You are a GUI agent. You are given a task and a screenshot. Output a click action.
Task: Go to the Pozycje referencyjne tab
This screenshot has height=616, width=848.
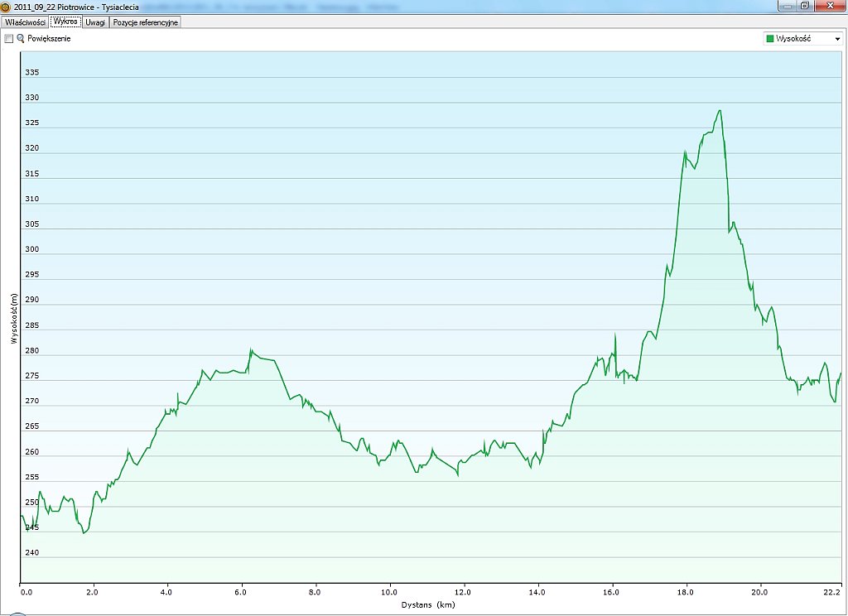coord(146,22)
